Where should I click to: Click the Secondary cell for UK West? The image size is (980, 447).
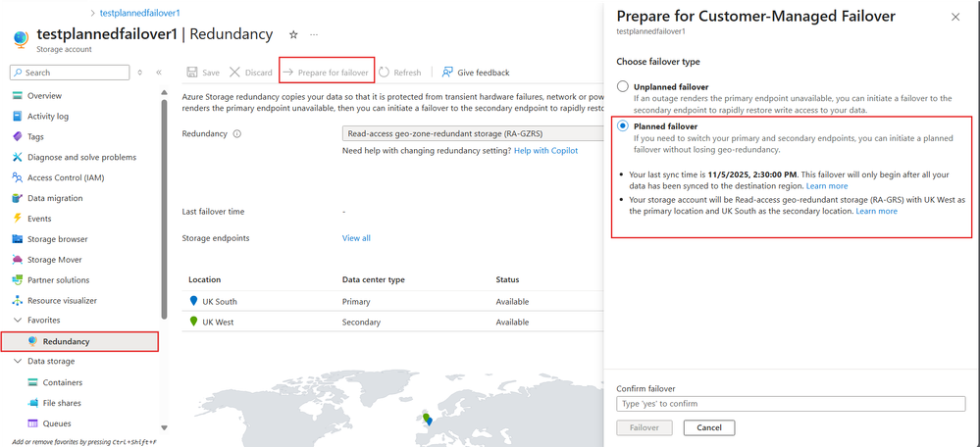click(361, 323)
